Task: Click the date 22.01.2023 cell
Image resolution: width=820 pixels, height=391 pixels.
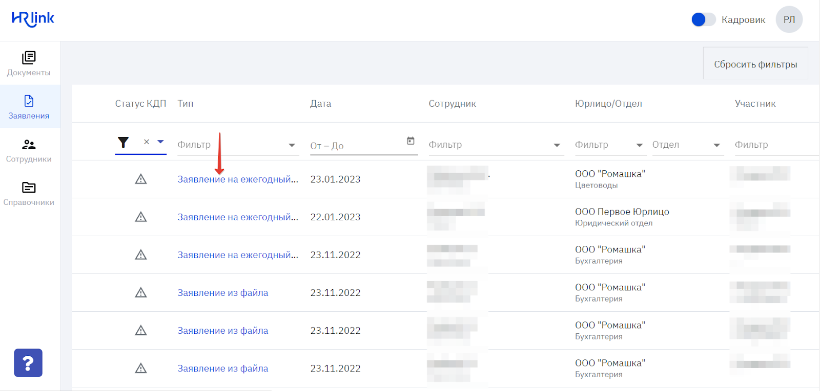Action: [335, 217]
